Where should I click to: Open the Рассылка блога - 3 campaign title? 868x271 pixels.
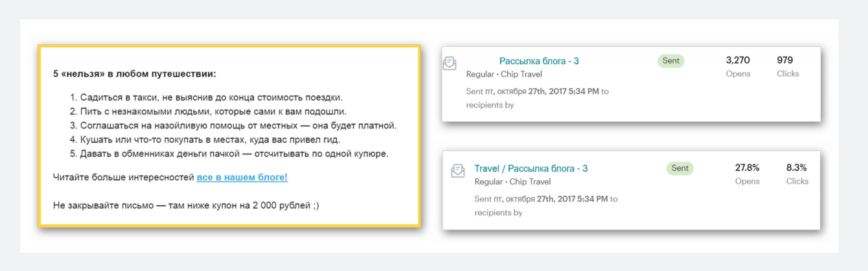pos(539,61)
